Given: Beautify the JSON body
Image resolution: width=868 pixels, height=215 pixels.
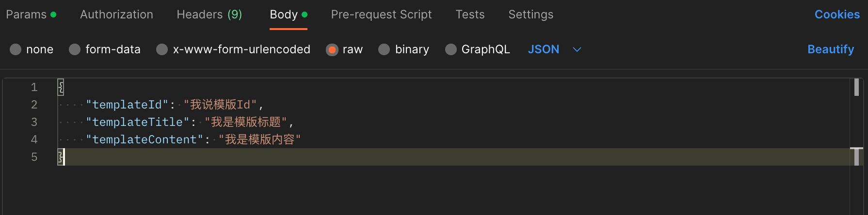Looking at the screenshot, I should pyautogui.click(x=830, y=49).
